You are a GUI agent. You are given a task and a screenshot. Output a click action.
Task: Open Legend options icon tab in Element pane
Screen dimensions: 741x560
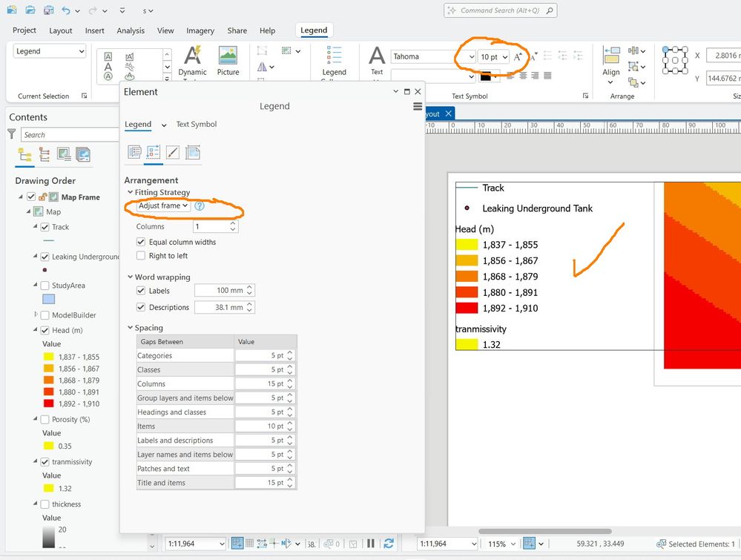[135, 152]
